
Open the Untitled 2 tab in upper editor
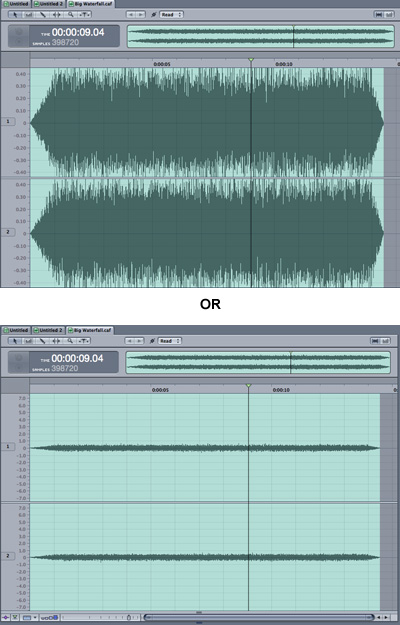coord(48,4)
